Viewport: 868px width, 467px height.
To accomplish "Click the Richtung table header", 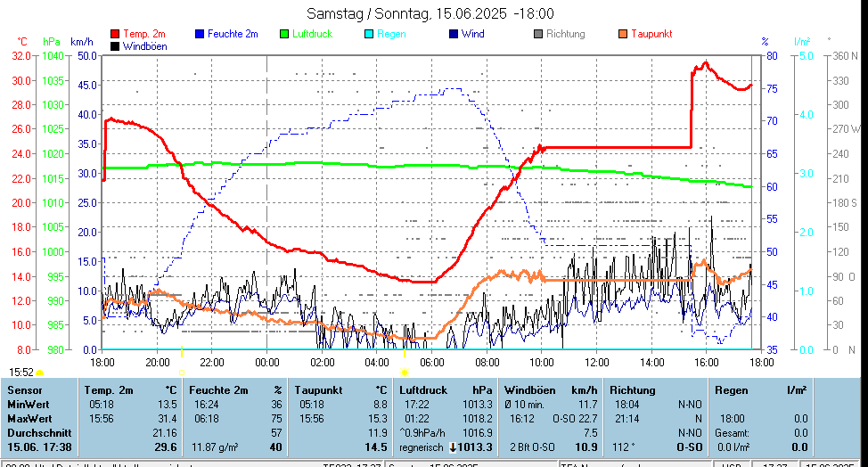I will click(633, 390).
